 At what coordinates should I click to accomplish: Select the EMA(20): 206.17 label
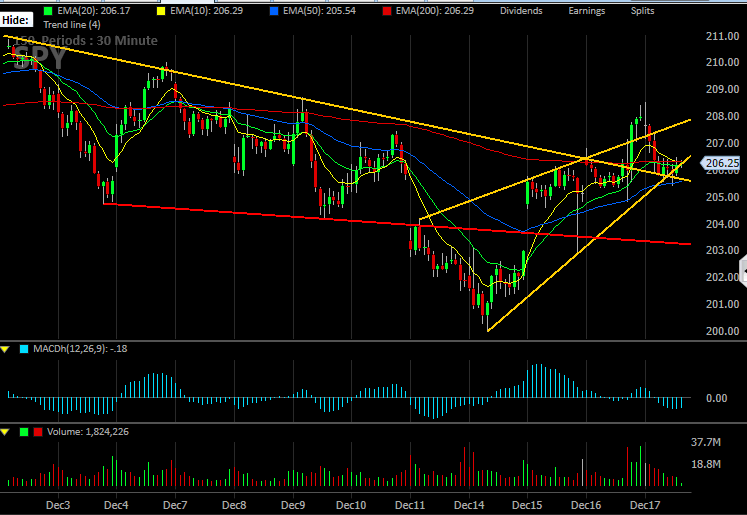pos(94,10)
